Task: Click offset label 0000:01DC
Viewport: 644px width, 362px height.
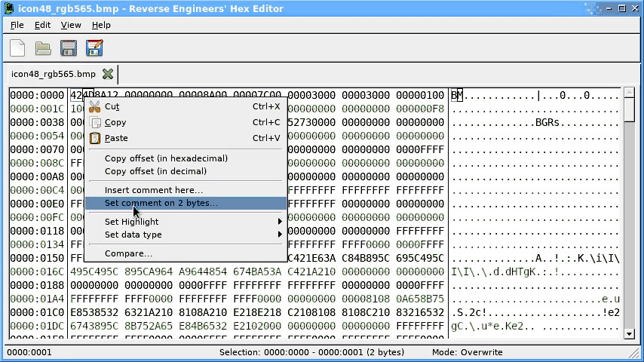Action: point(37,326)
